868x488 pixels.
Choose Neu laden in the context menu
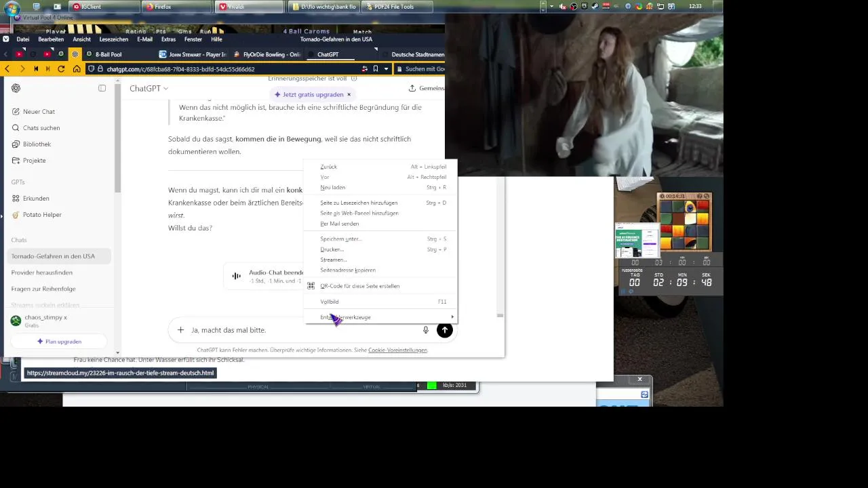pyautogui.click(x=381, y=187)
